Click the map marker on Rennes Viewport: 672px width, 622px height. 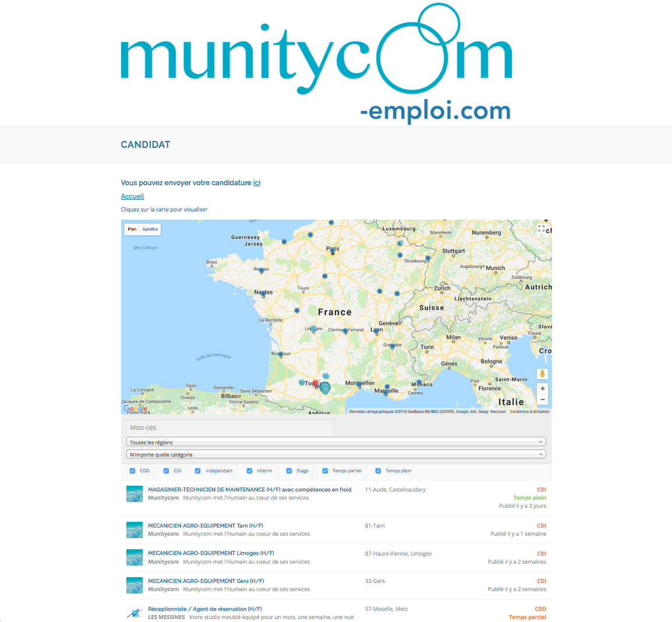(x=261, y=270)
